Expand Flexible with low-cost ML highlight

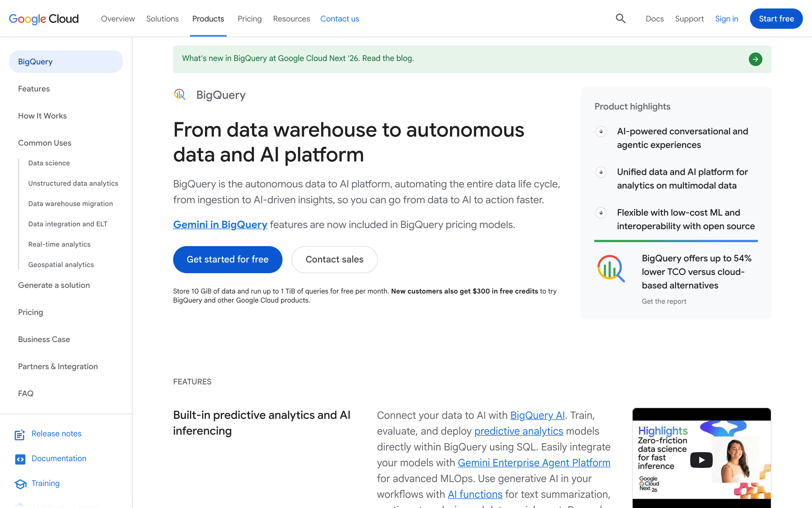tap(601, 213)
